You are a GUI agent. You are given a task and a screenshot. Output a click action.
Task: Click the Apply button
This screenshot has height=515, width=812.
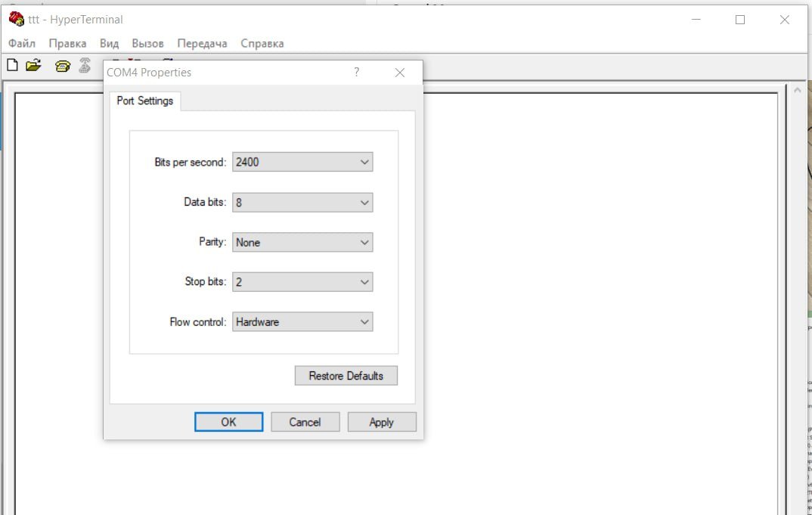tap(381, 422)
